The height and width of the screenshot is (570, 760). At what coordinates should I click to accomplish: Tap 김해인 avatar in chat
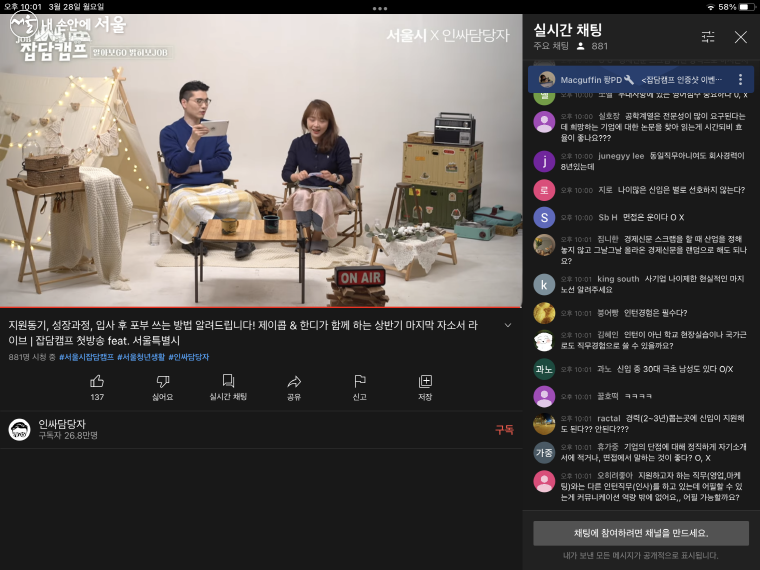coord(544,341)
